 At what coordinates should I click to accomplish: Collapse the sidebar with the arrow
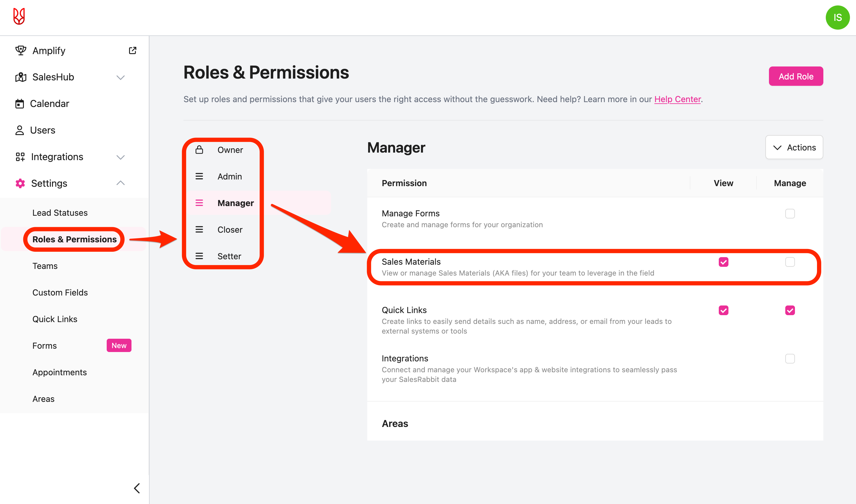(137, 488)
